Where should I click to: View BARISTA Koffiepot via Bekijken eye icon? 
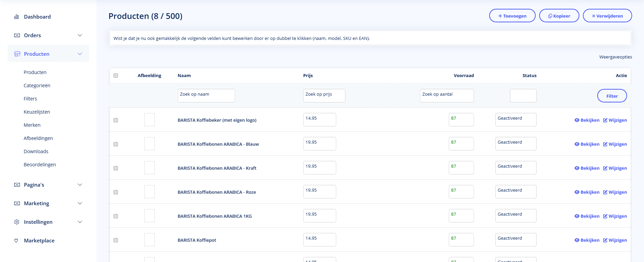point(577,240)
